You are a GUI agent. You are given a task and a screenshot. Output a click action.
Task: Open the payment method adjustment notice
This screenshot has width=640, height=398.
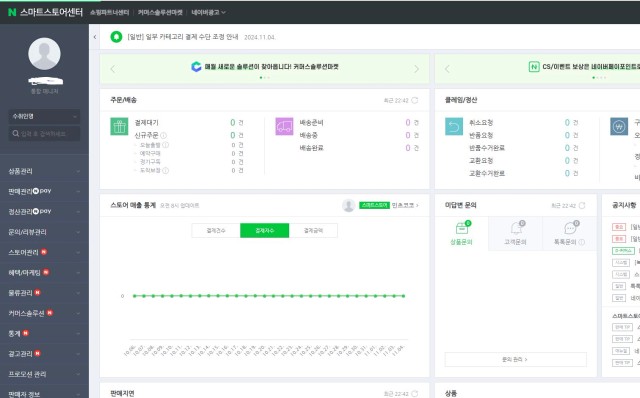[183, 37]
